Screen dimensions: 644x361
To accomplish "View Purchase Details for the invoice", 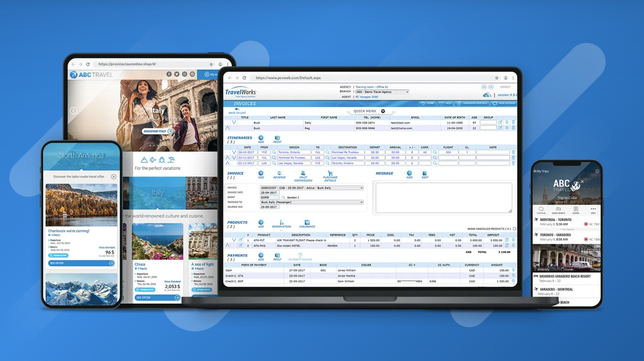I will tap(330, 173).
